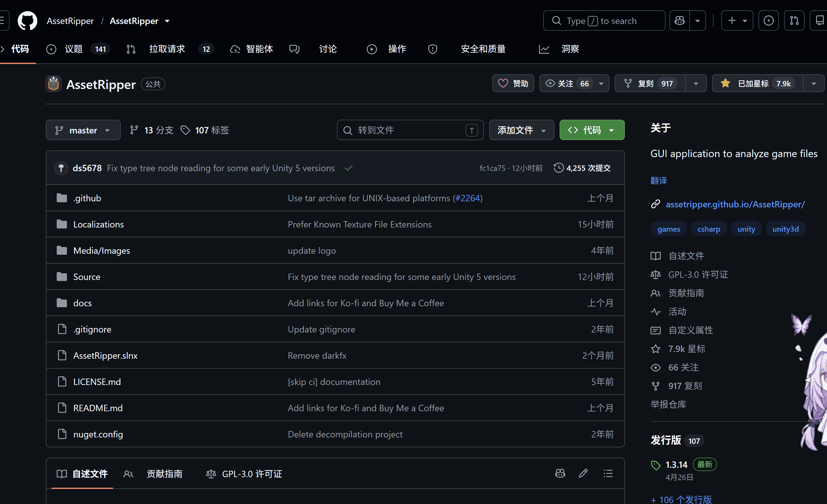Click the commit history clock icon

[559, 168]
